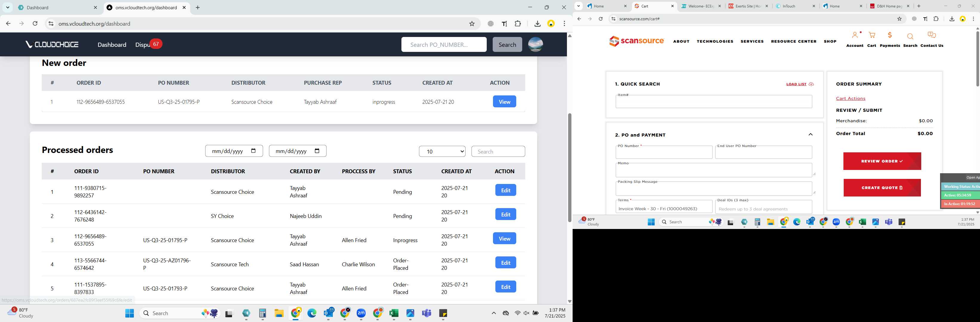Viewport: 980px width, 322px height.
Task: Open the ScanSource Contact Us chat icon
Action: coord(932,39)
